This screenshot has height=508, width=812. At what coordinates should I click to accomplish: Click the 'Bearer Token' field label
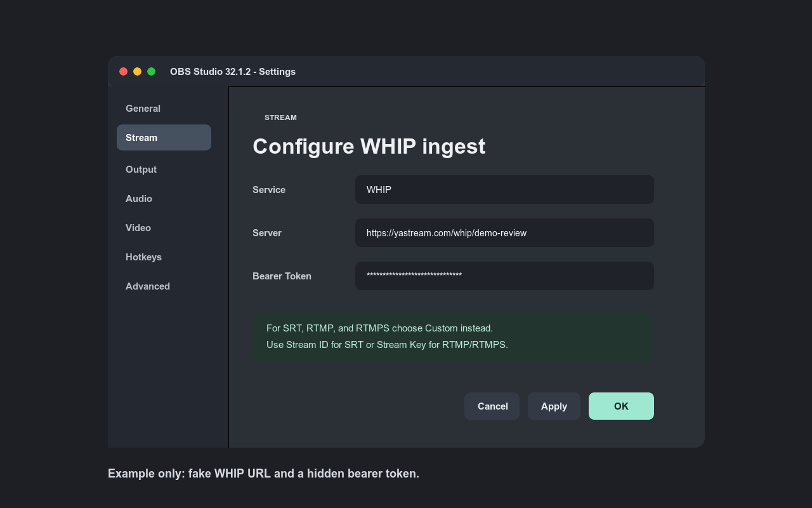[282, 276]
